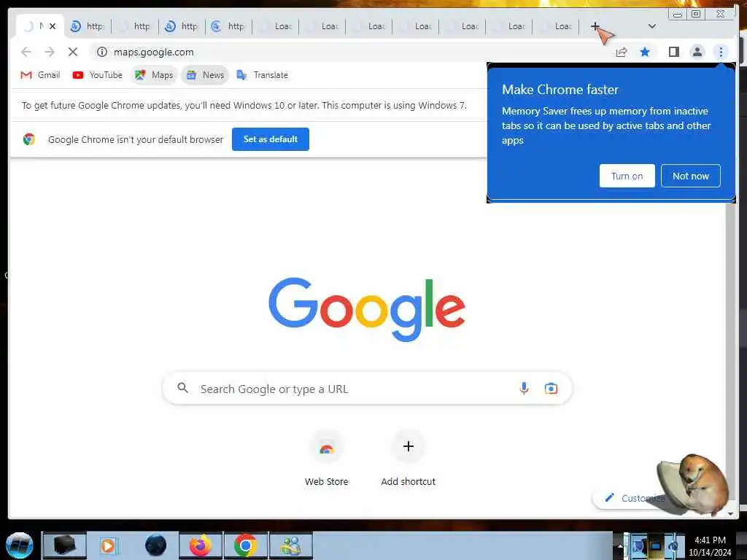
Task: Click Set as default button
Action: coord(271,139)
